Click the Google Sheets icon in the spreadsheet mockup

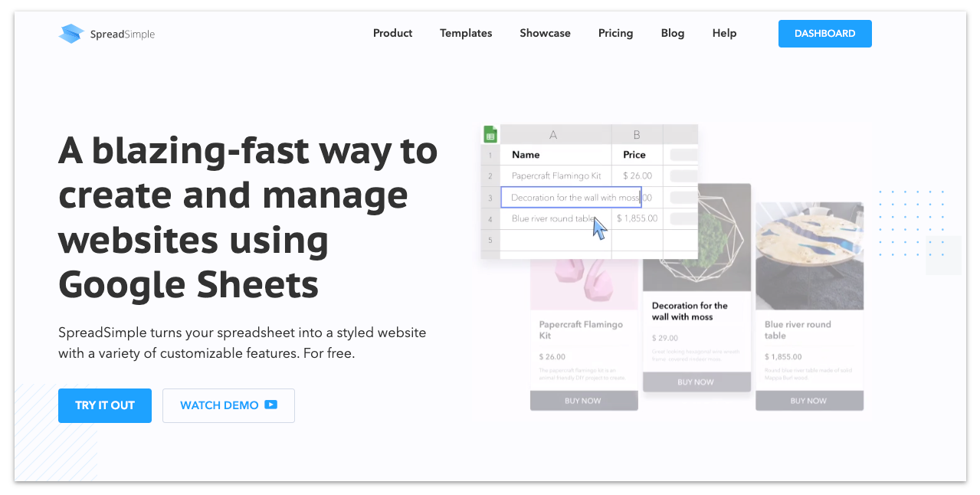tap(490, 133)
